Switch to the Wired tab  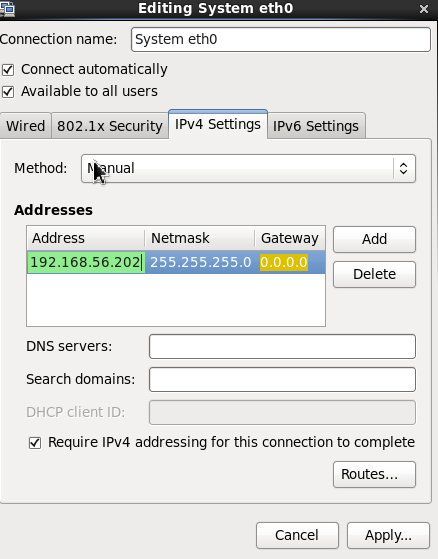pyautogui.click(x=26, y=126)
